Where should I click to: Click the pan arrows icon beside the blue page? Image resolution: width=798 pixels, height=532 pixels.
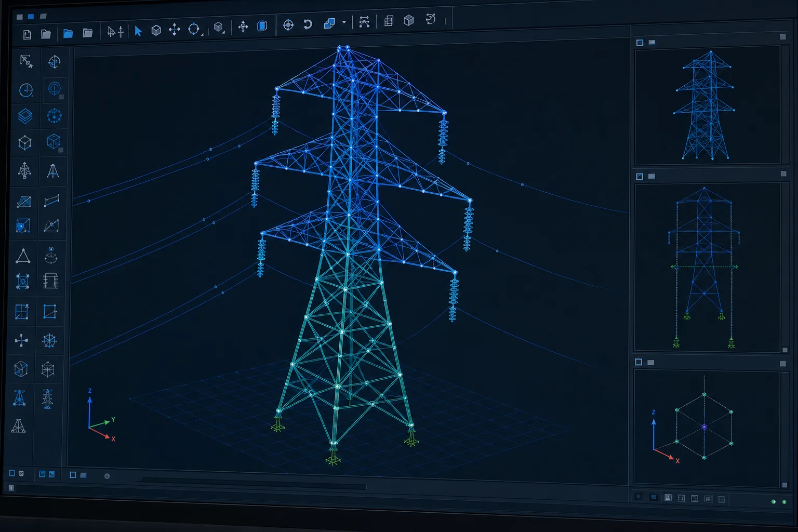[243, 26]
